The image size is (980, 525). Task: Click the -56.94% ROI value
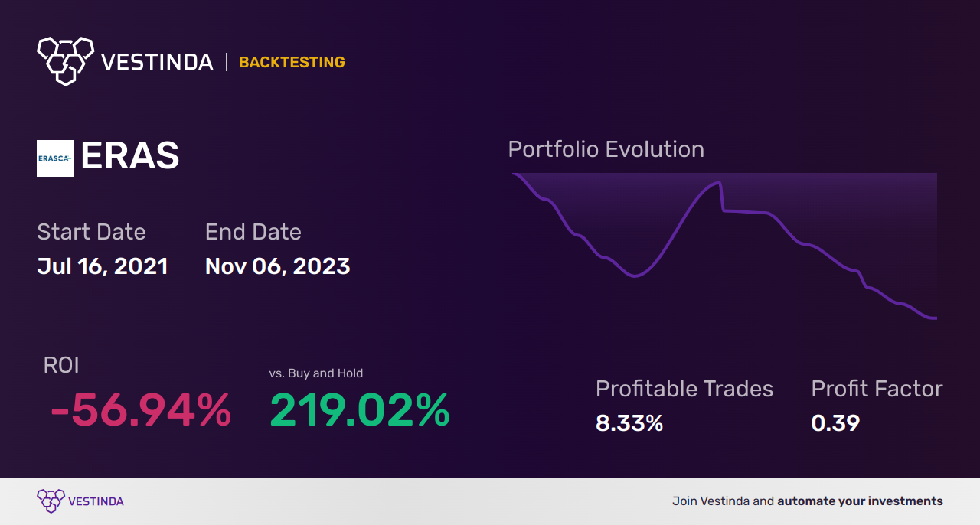[141, 411]
